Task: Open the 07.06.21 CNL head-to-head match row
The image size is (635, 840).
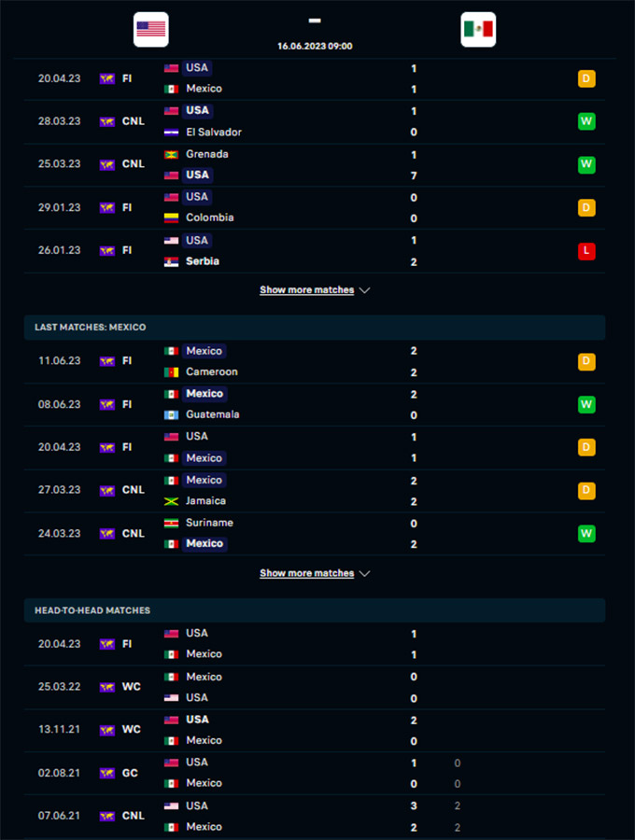Action: (x=315, y=817)
